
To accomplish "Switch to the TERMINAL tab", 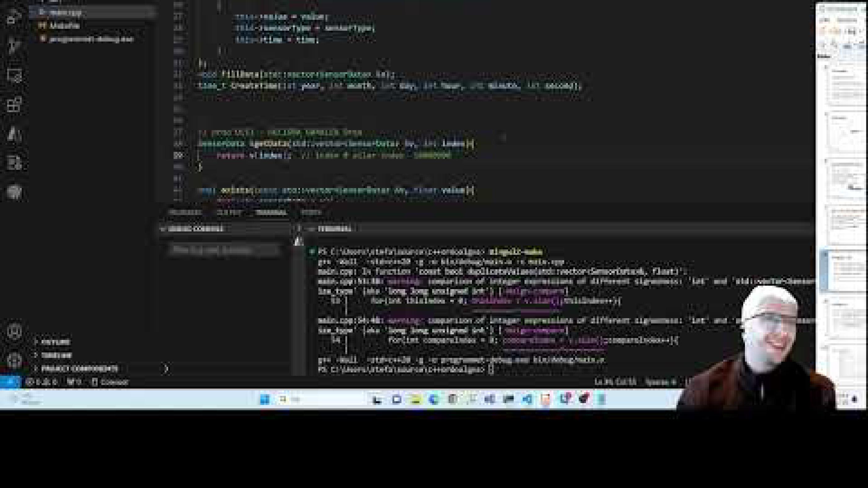I will click(272, 212).
